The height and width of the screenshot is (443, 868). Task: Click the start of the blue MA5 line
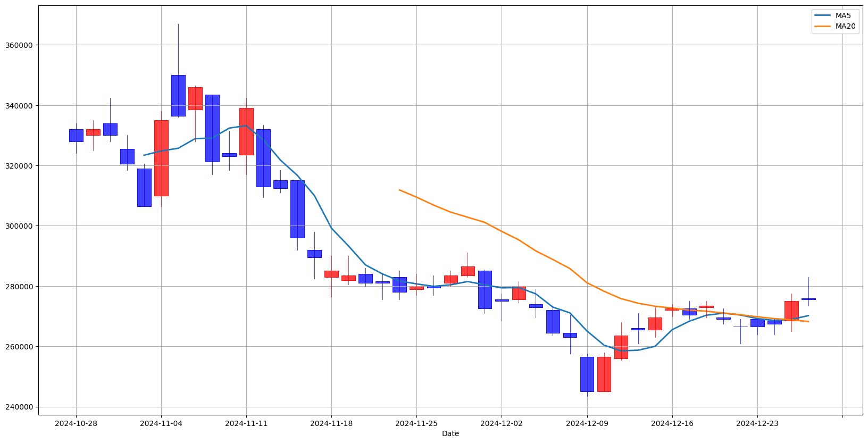click(x=144, y=155)
